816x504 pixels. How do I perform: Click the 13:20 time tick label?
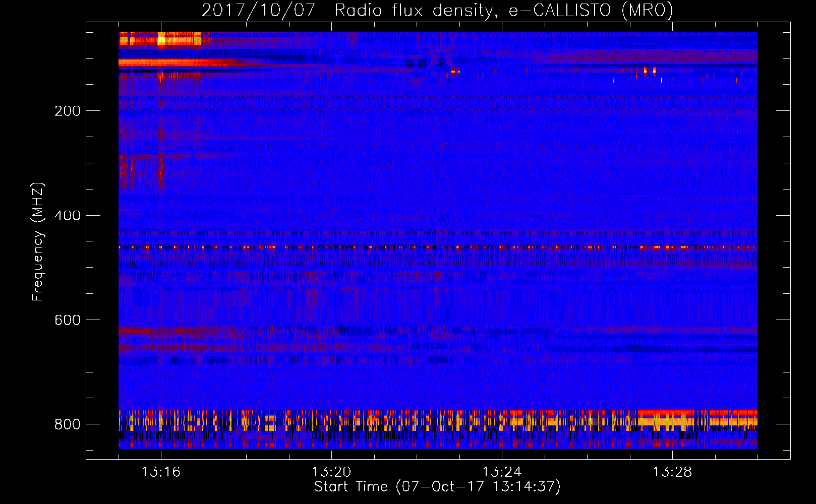(x=331, y=472)
